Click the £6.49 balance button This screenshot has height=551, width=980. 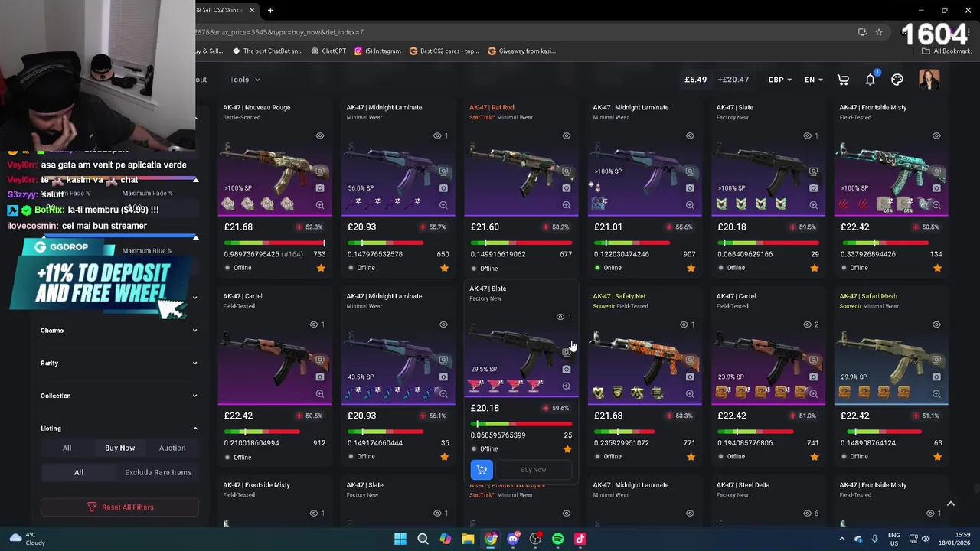tap(695, 80)
